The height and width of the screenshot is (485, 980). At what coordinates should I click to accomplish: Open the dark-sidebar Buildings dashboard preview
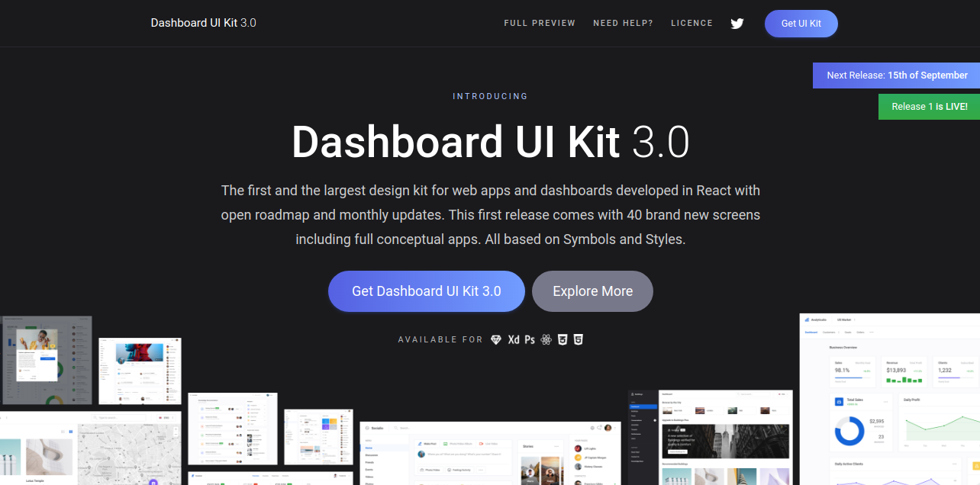711,438
